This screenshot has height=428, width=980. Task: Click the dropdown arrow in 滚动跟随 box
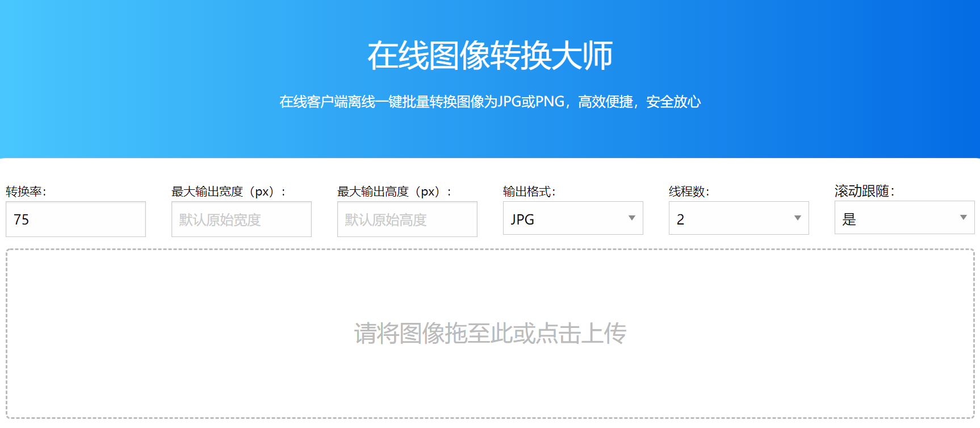(x=963, y=218)
